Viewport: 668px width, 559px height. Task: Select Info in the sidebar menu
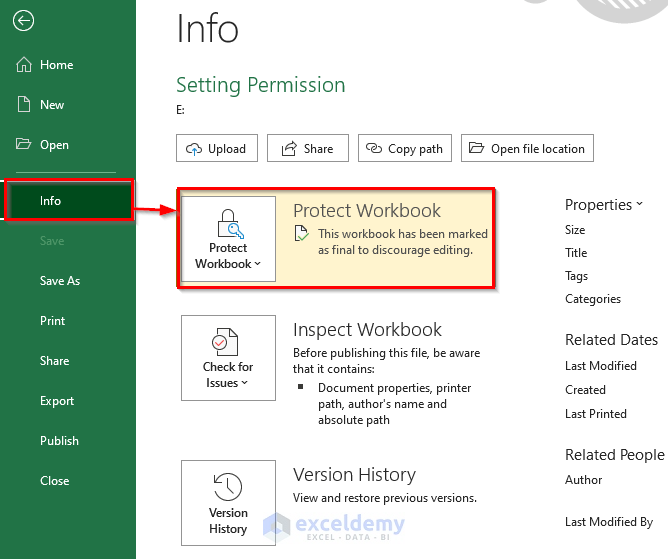tap(68, 201)
